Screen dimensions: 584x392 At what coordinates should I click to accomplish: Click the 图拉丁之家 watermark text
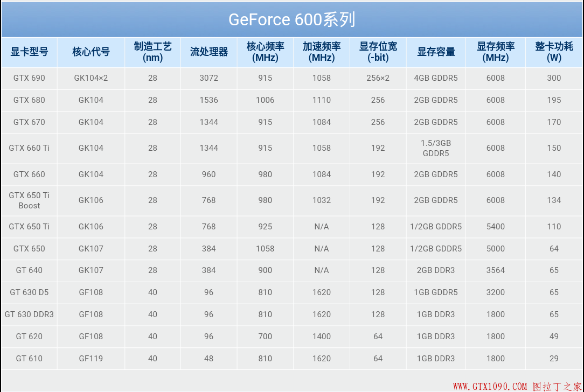point(557,386)
